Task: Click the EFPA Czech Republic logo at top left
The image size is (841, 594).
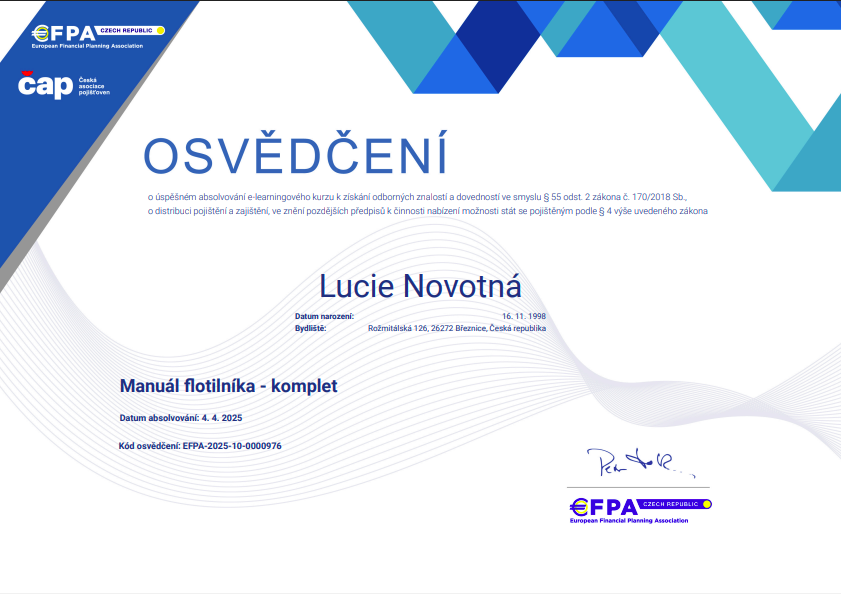Action: 98,36
